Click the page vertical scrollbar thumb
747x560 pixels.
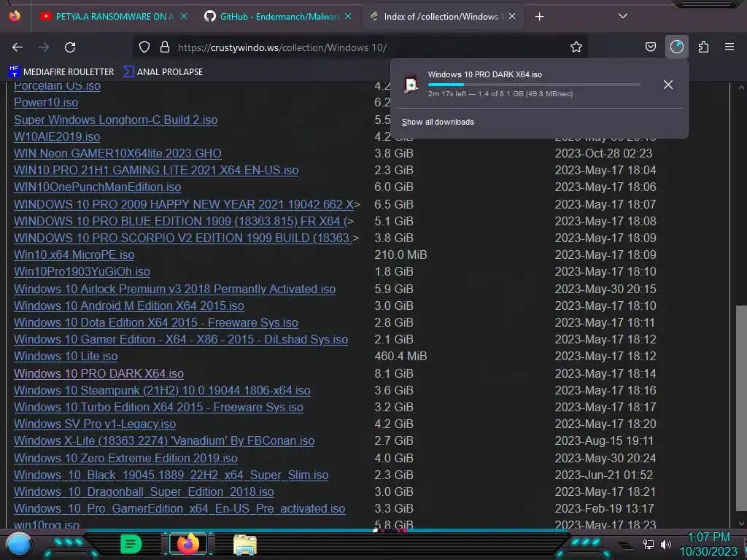[x=741, y=410]
